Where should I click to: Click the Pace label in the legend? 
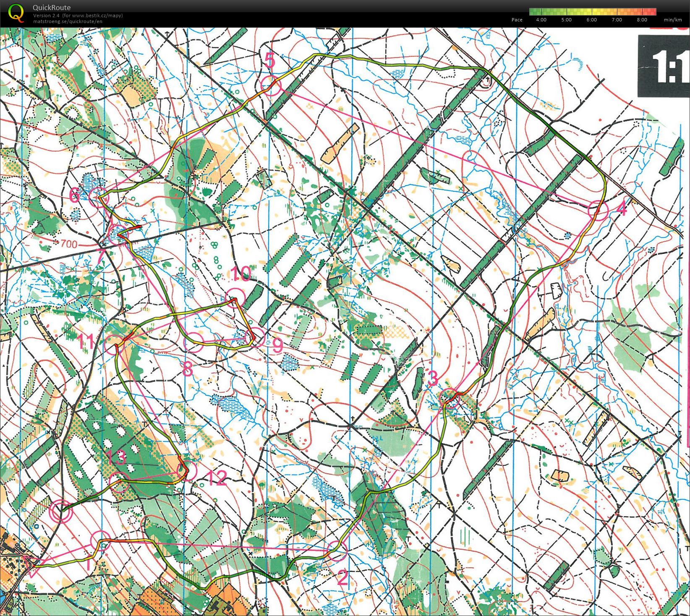click(x=517, y=20)
